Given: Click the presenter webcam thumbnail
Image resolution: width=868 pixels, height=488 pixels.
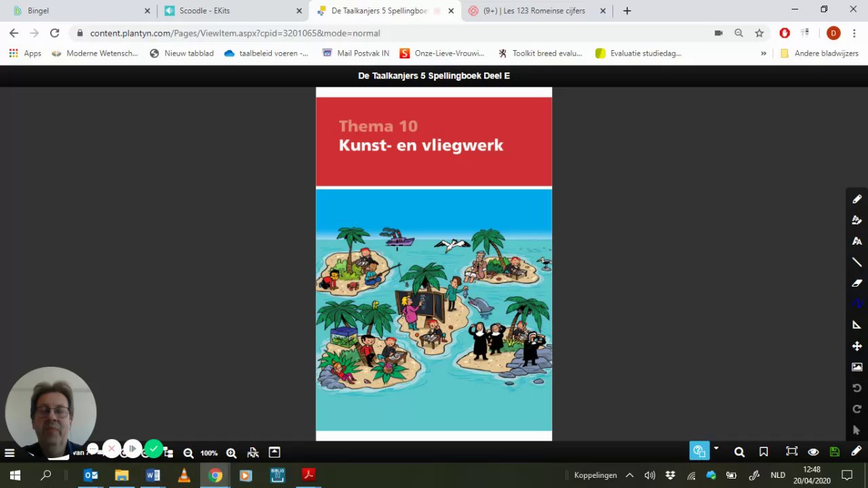Looking at the screenshot, I should tap(51, 412).
